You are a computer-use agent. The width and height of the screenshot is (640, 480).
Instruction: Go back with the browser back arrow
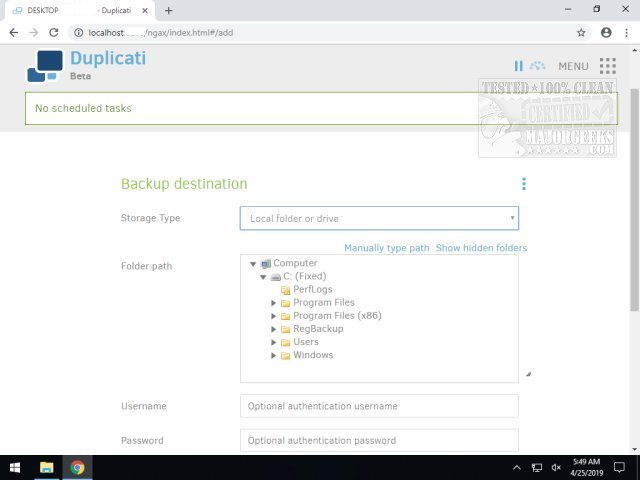[13, 33]
